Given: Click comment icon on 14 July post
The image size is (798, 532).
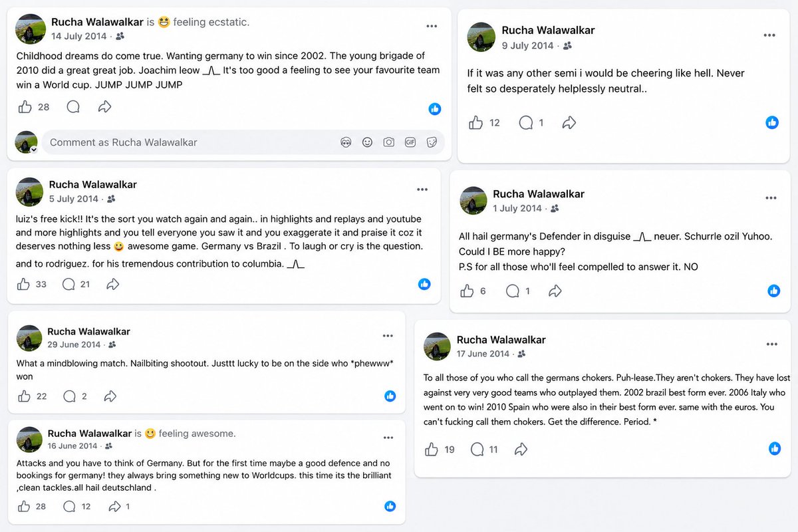Looking at the screenshot, I should point(73,106).
